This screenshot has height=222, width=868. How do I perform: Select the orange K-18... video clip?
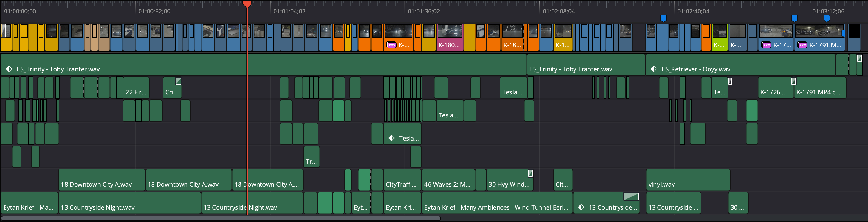point(512,37)
